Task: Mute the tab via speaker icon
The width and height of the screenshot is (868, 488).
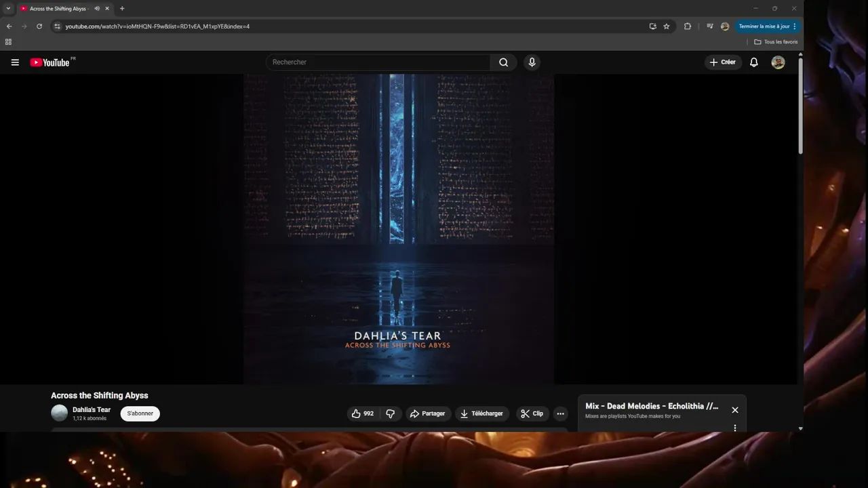Action: point(97,9)
